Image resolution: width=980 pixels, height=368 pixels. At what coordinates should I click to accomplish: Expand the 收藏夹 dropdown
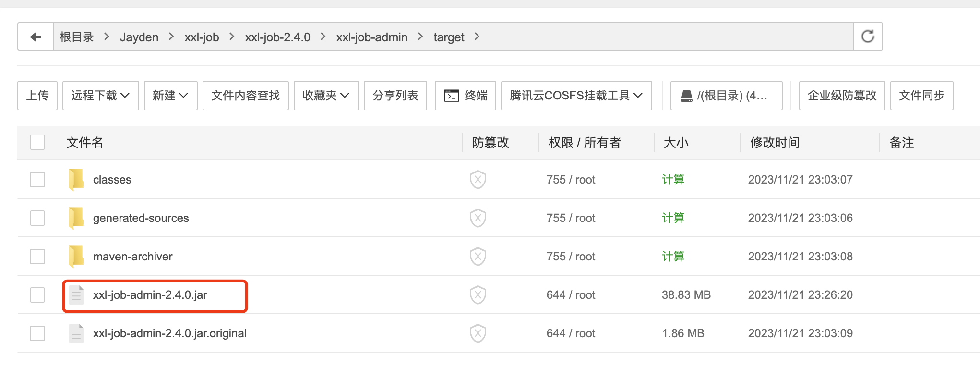[x=326, y=96]
